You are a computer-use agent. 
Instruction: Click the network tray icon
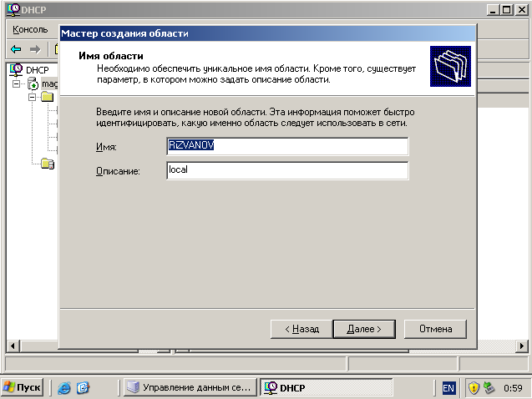(489, 388)
